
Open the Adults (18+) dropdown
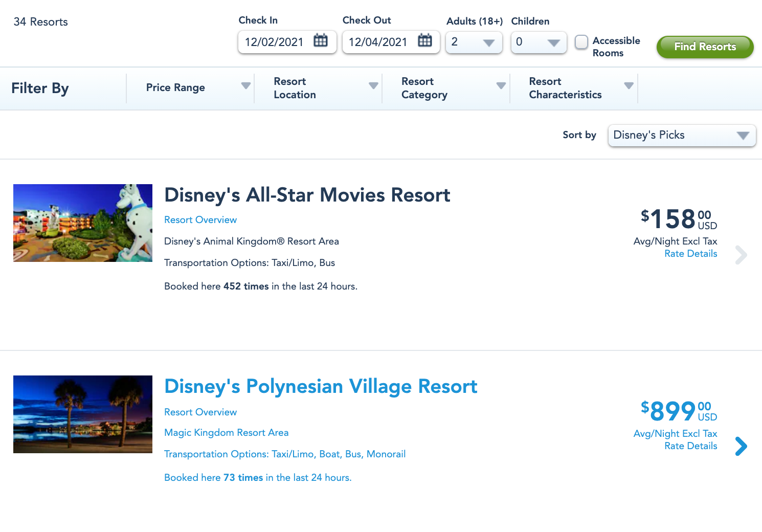point(474,42)
